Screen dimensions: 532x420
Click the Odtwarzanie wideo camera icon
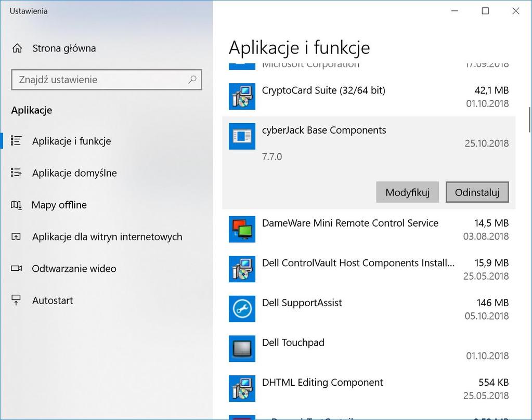tap(16, 268)
